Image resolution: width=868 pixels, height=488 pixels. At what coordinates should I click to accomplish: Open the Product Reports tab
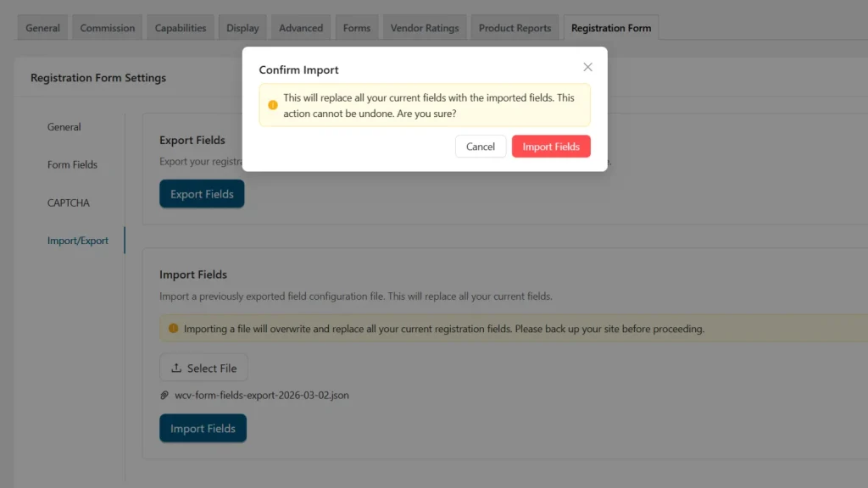[x=515, y=28]
